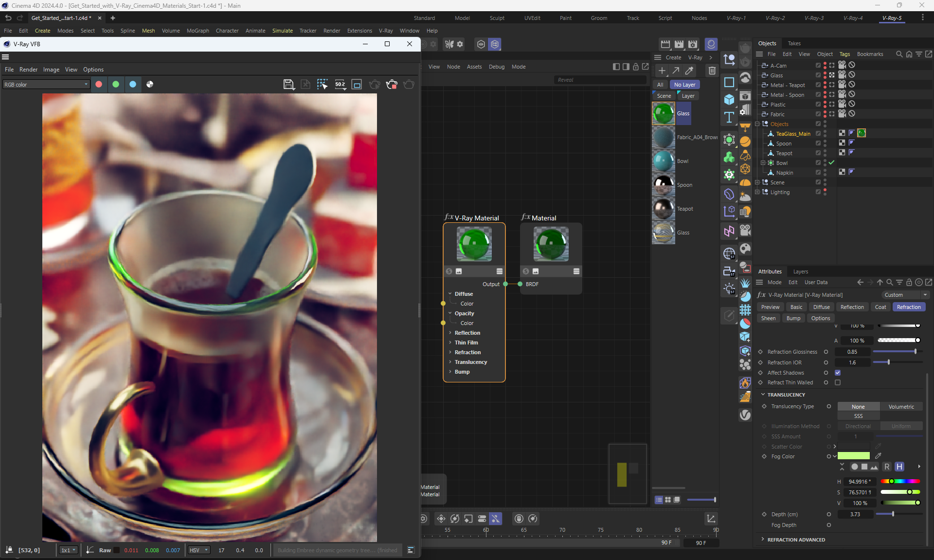This screenshot has width=934, height=560.
Task: Click the eyedropper next to Fog Color
Action: pos(878,456)
